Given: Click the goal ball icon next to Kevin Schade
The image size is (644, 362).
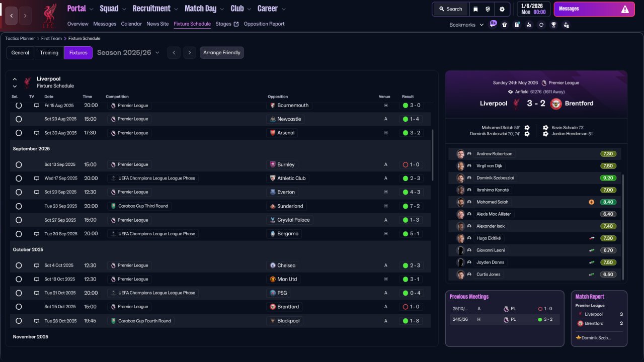Looking at the screenshot, I should click(545, 128).
